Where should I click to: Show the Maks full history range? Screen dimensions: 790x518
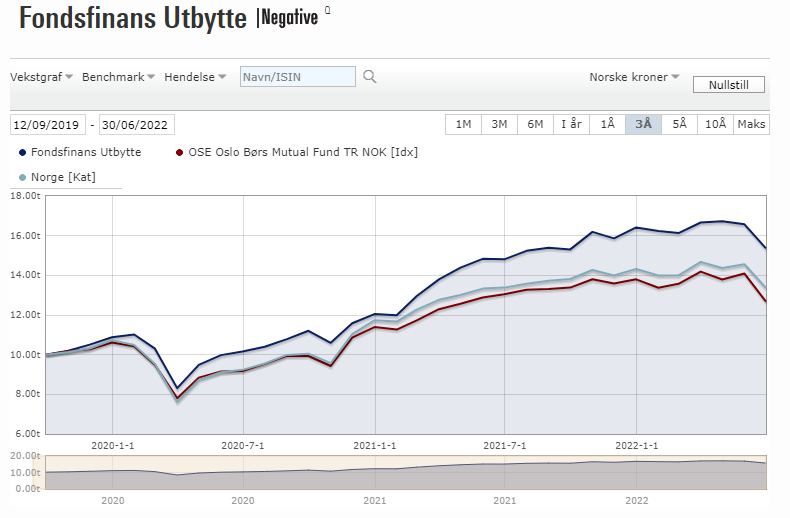[x=751, y=124]
